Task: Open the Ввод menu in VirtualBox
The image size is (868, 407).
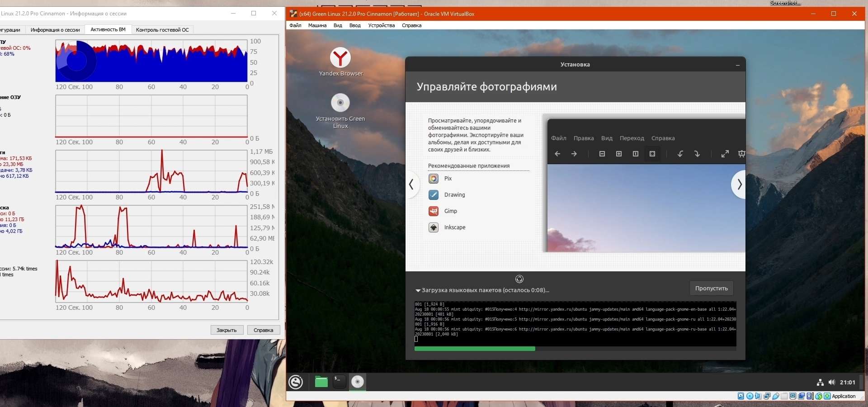Action: (x=355, y=25)
